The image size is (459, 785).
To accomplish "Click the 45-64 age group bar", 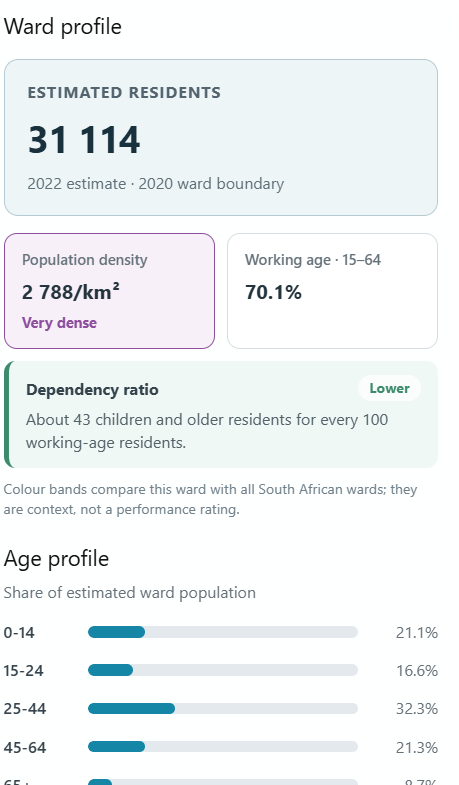I will pyautogui.click(x=223, y=747).
